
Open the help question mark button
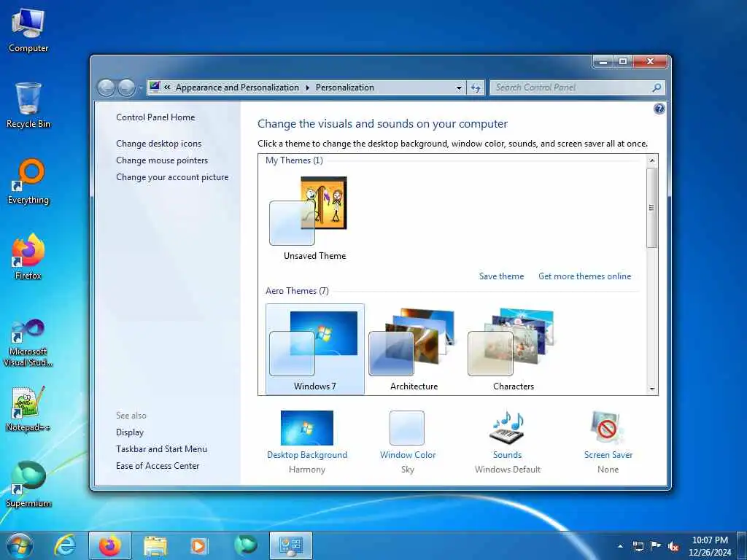(x=659, y=109)
